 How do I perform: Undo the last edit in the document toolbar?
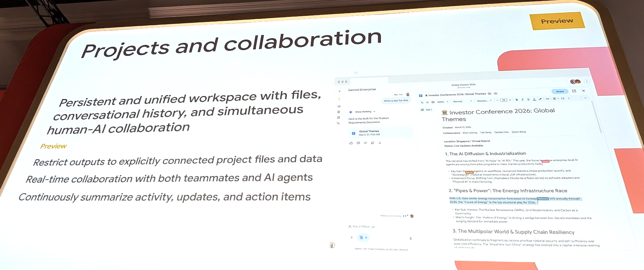coord(422,102)
